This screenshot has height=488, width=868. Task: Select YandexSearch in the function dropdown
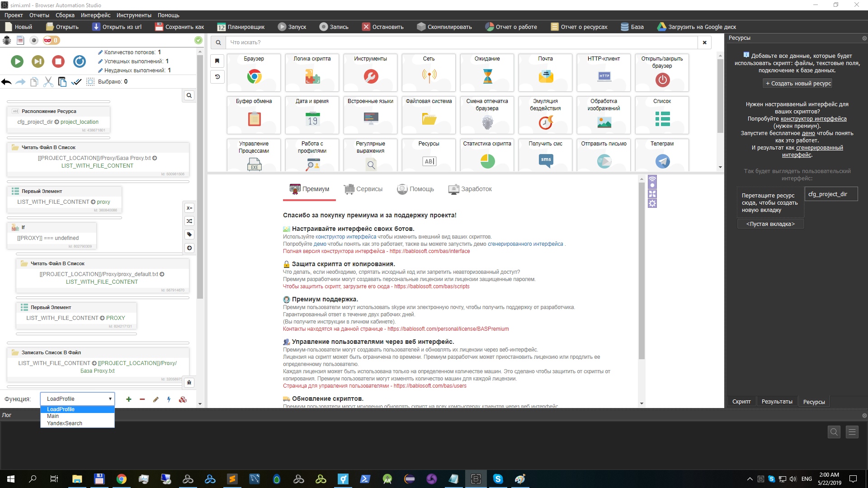point(65,423)
